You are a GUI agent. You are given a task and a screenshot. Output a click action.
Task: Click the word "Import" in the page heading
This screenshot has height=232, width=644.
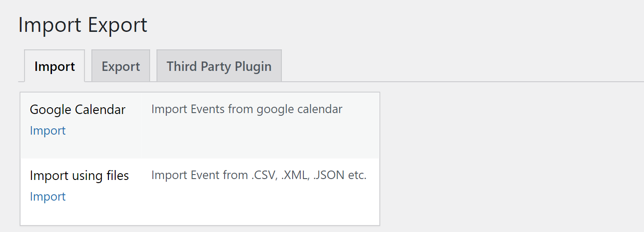coord(50,25)
